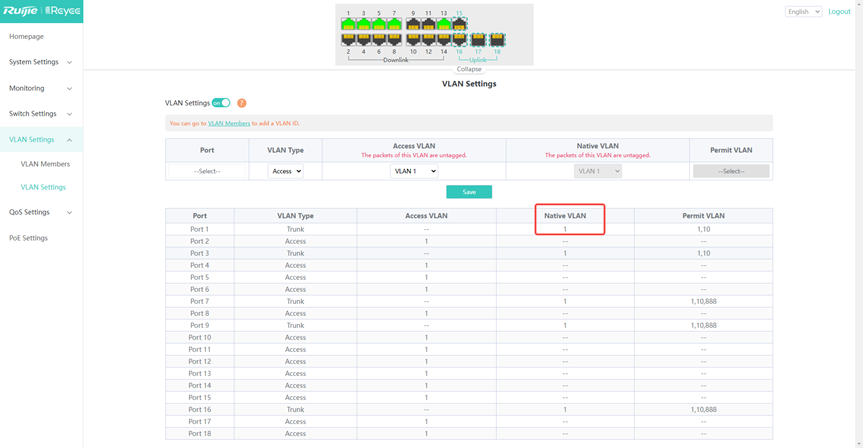
Task: Click the Save button
Action: 469,192
